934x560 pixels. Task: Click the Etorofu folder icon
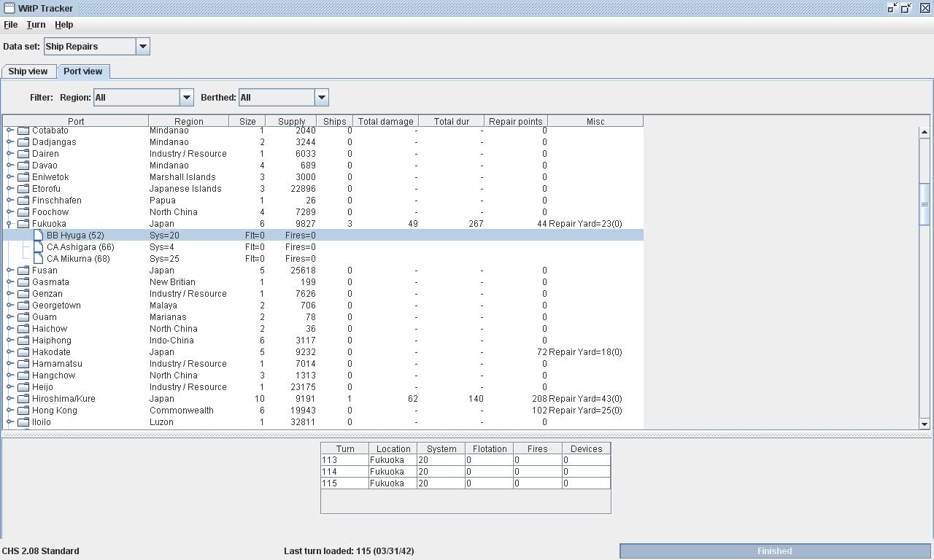[x=23, y=189]
